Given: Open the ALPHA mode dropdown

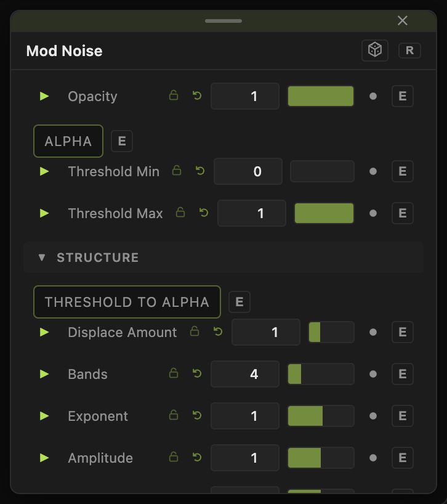Looking at the screenshot, I should coord(68,141).
